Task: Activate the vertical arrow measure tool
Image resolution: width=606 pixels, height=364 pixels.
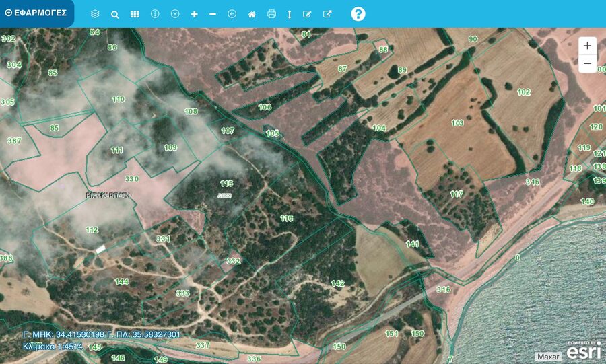Action: (289, 14)
